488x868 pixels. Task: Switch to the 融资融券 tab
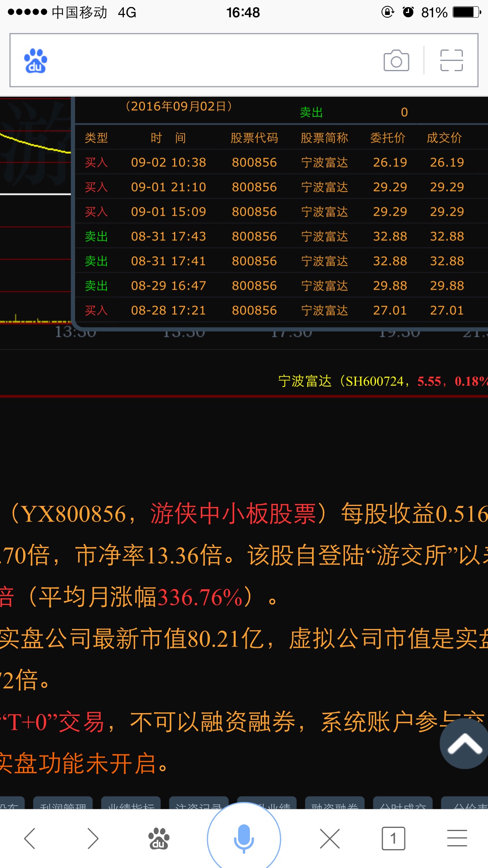point(335,804)
